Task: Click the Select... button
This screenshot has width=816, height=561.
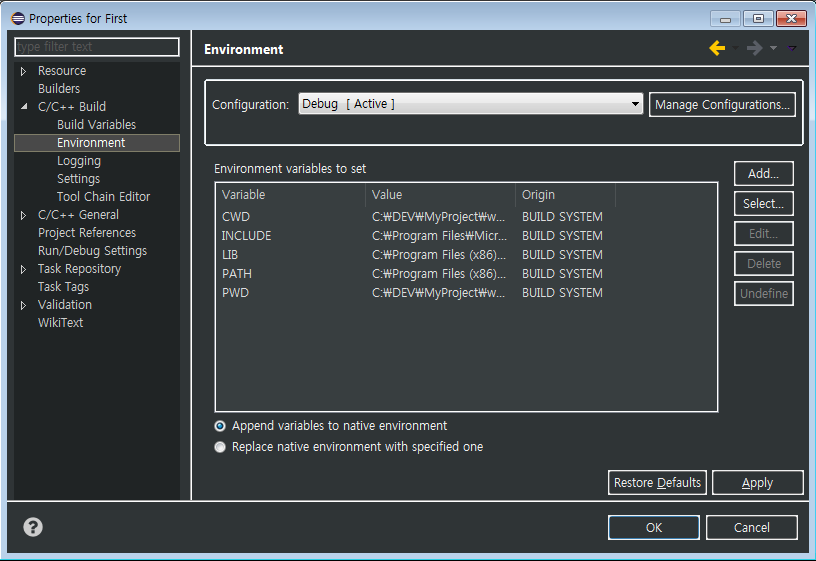Action: [763, 203]
